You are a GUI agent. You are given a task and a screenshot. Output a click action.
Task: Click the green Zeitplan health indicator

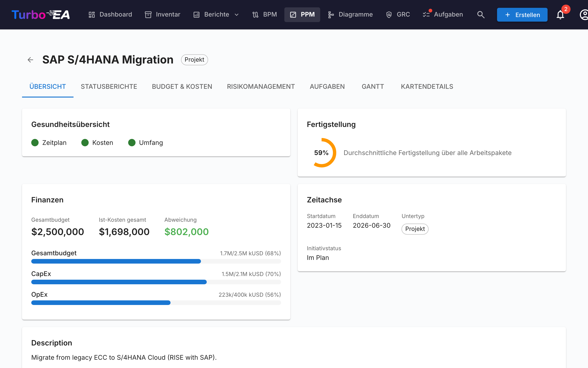click(35, 143)
